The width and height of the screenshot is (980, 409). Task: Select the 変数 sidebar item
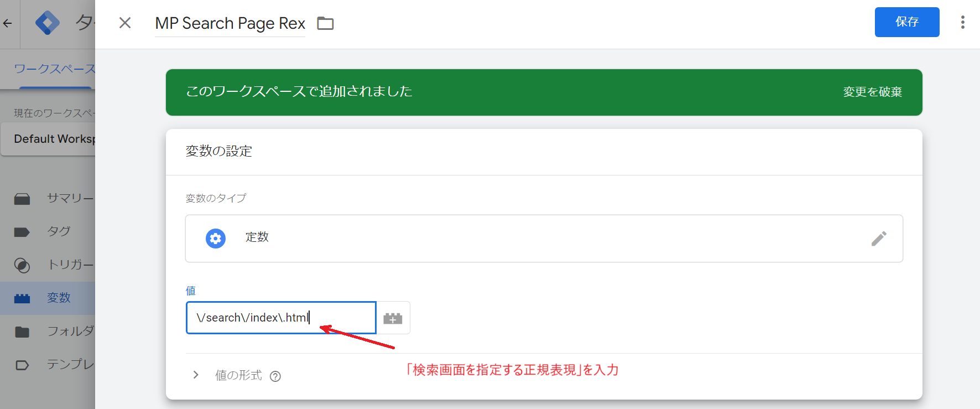48,298
